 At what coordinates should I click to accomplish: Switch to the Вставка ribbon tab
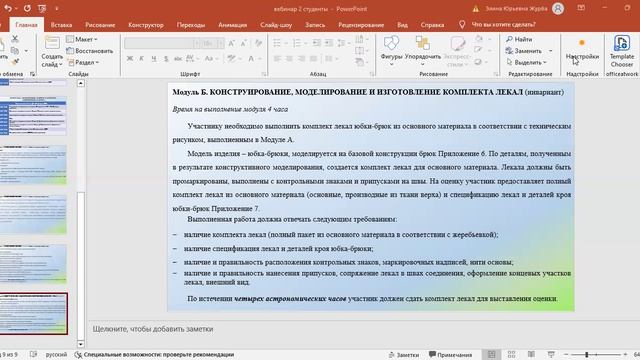pyautogui.click(x=61, y=25)
